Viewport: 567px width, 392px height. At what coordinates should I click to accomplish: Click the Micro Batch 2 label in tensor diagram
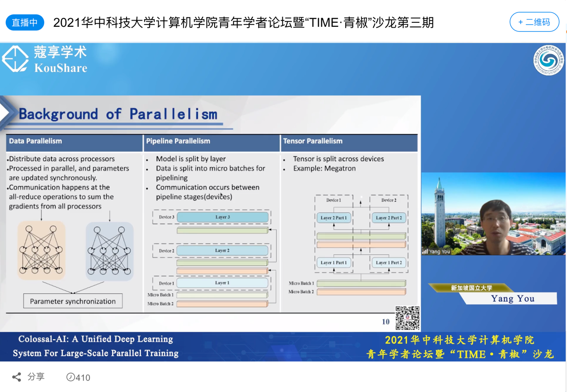pos(301,292)
